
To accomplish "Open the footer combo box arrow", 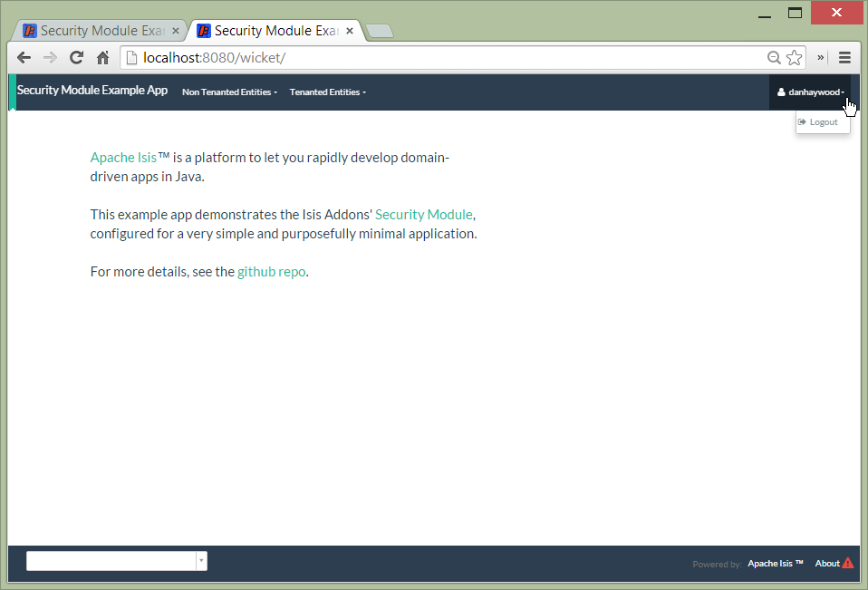I will 201,561.
